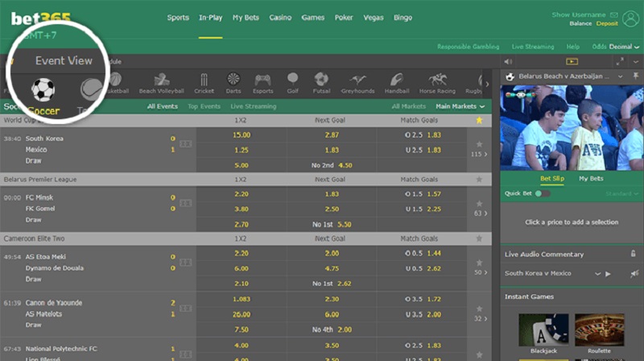
Task: Expand the video to fullscreen
Action: [620, 62]
